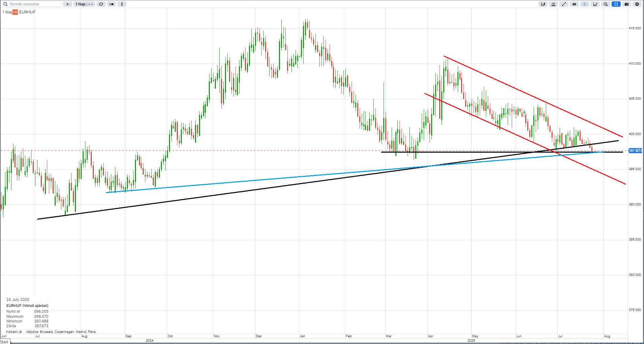644x344 pixels.
Task: Click the curve scale icon
Action: point(595,4)
